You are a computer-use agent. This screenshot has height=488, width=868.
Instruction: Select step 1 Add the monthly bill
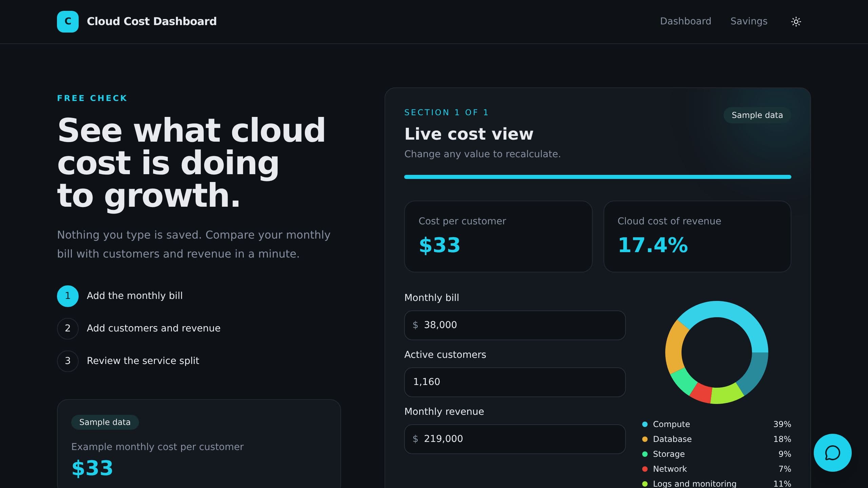coord(120,296)
